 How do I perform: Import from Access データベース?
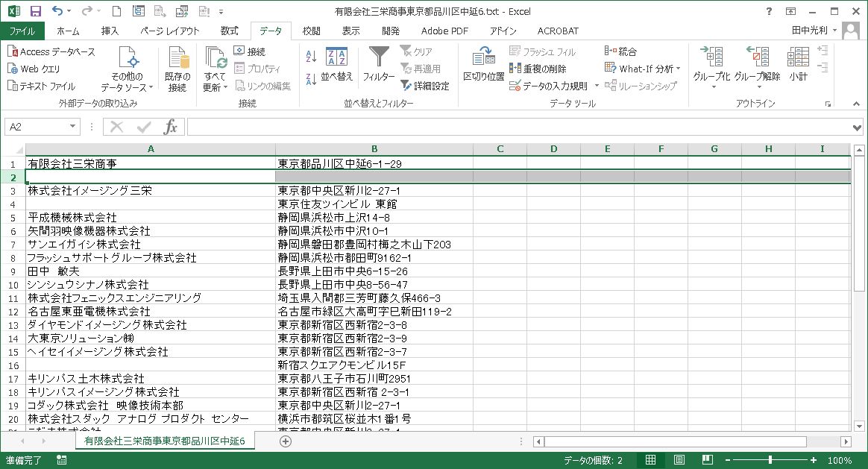coord(51,51)
